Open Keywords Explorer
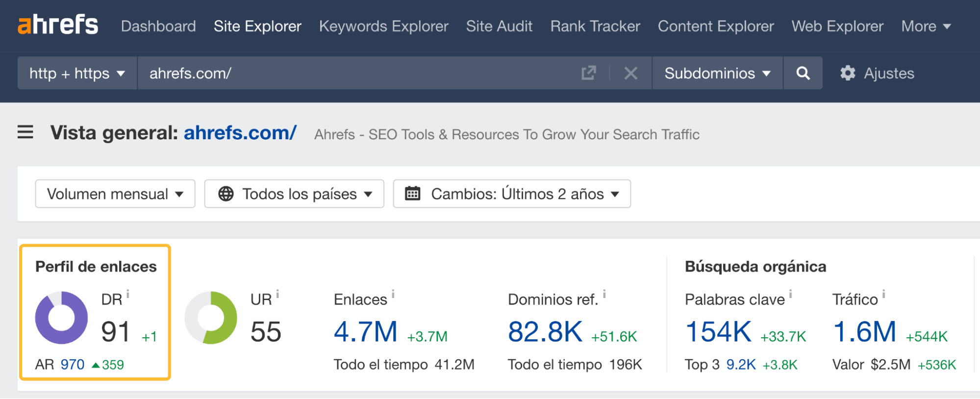 pyautogui.click(x=384, y=26)
